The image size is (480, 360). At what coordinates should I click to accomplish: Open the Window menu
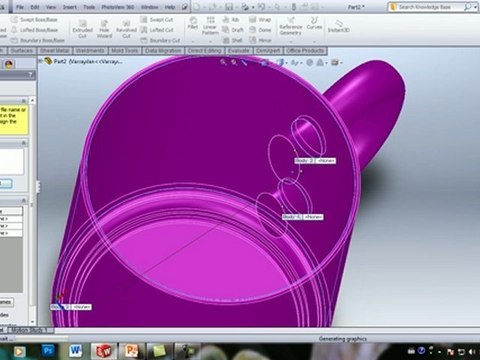pyautogui.click(x=150, y=7)
